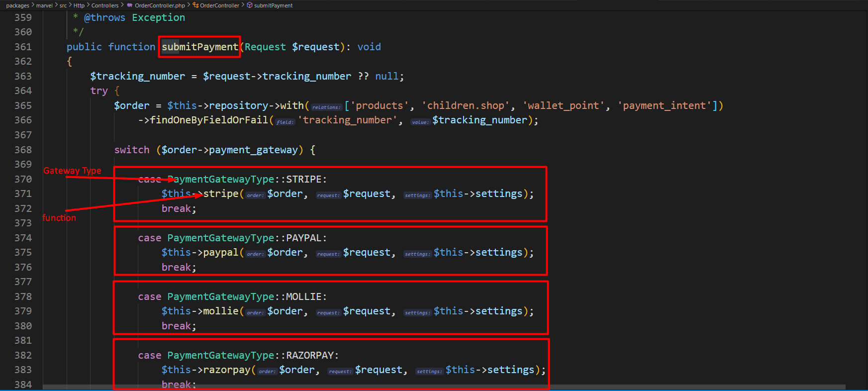
Task: Place cursor on submitPayment function name
Action: point(200,47)
